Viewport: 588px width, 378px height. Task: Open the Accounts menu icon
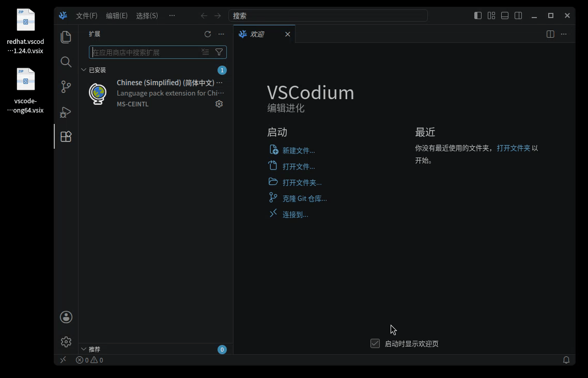[66, 317]
